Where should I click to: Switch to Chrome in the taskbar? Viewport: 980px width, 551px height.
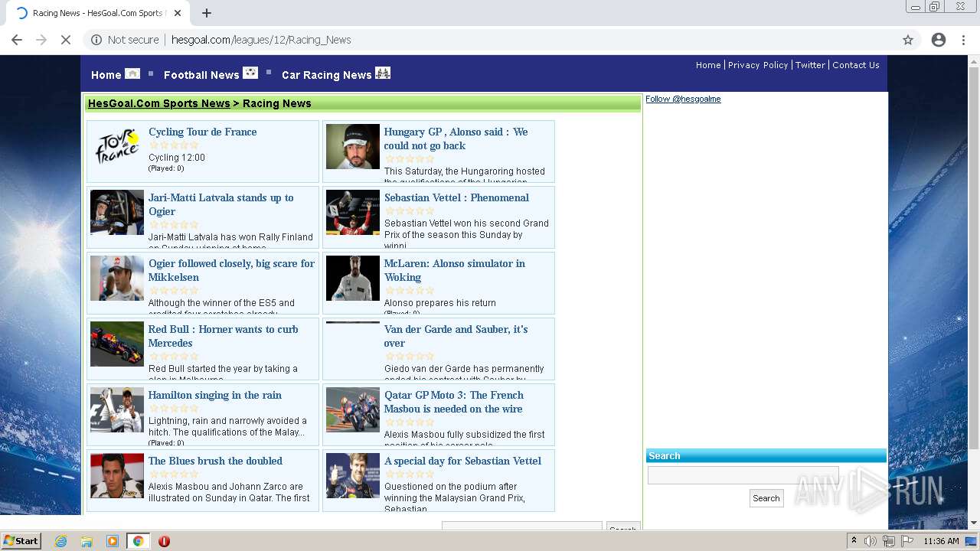point(138,541)
